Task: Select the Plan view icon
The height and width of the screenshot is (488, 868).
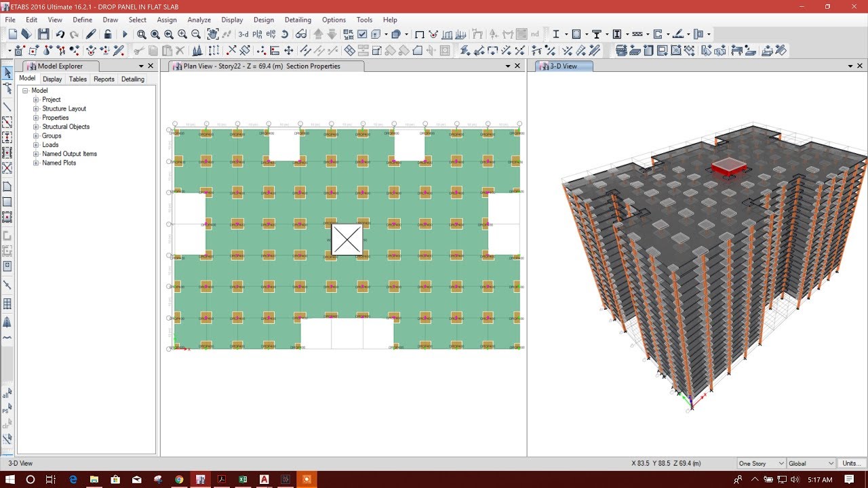Action: click(x=256, y=34)
